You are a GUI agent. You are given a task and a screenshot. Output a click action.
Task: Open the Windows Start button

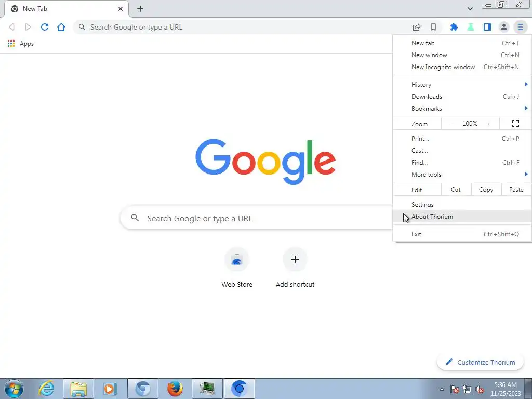(14, 389)
